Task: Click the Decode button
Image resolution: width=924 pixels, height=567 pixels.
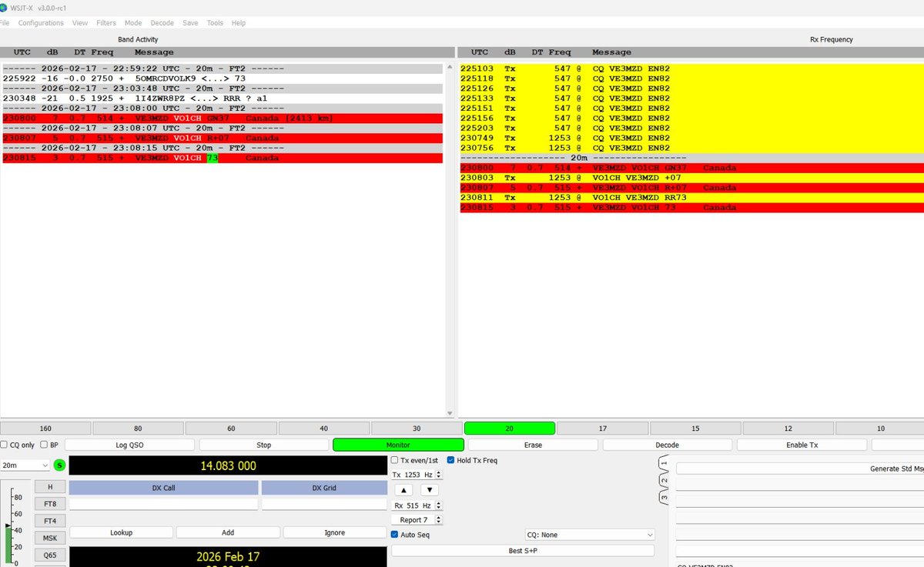Action: coord(667,445)
